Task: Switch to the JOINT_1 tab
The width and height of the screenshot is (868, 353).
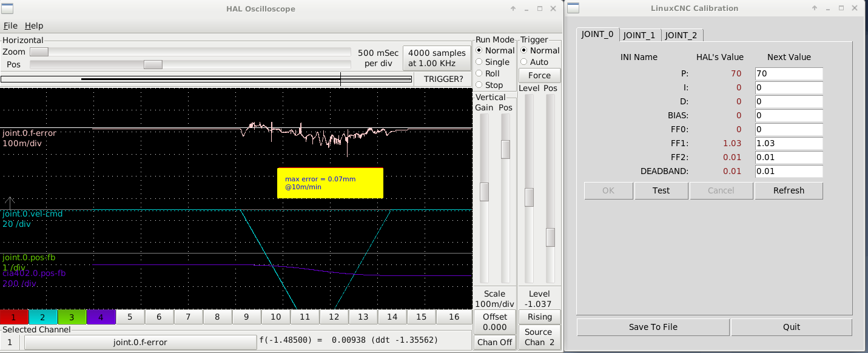Action: (639, 35)
